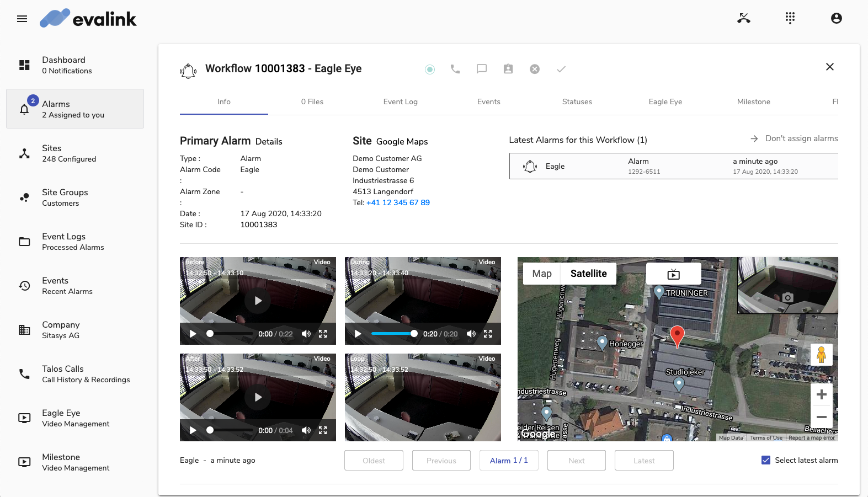Click the Next alarm button

(x=577, y=461)
